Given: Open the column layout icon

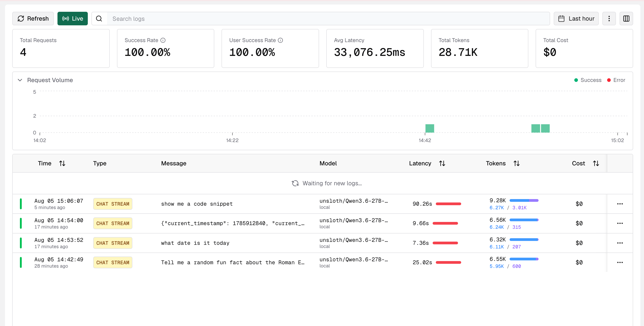Looking at the screenshot, I should (626, 19).
